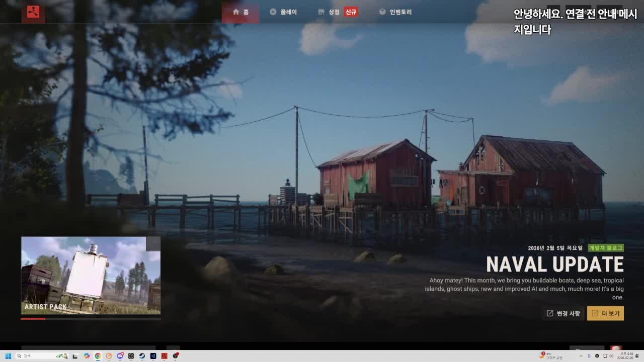Click the 신규 badge on the store tab
The width and height of the screenshot is (644, 362).
(351, 12)
